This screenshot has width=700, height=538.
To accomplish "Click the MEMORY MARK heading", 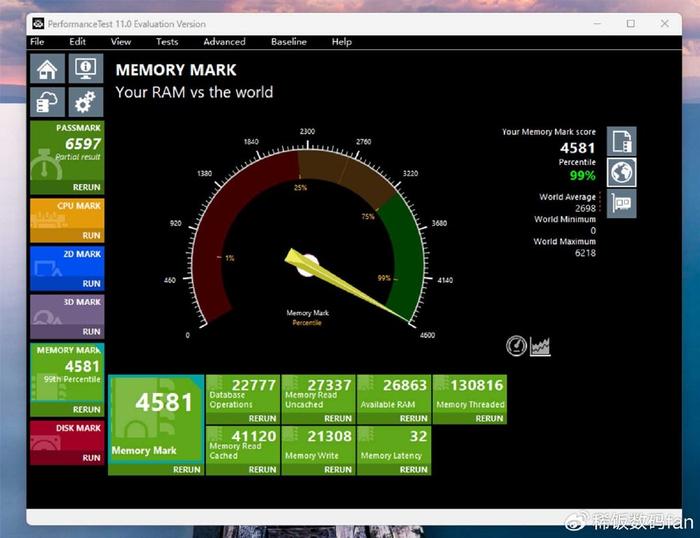I will tap(176, 70).
